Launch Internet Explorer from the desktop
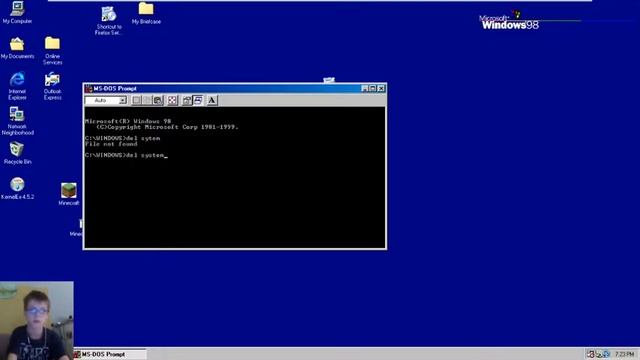Image resolution: width=640 pixels, height=360 pixels. (x=17, y=86)
